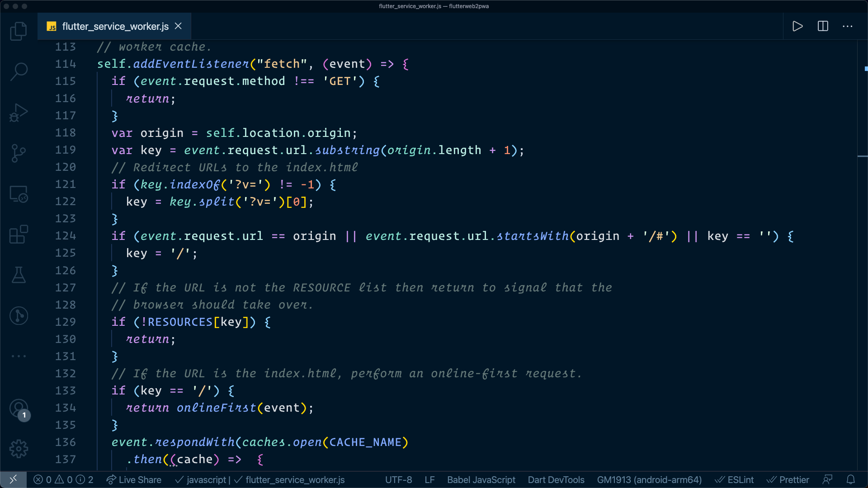The image size is (868, 488).
Task: Close the flutter_service_worker.js tab
Action: click(179, 26)
